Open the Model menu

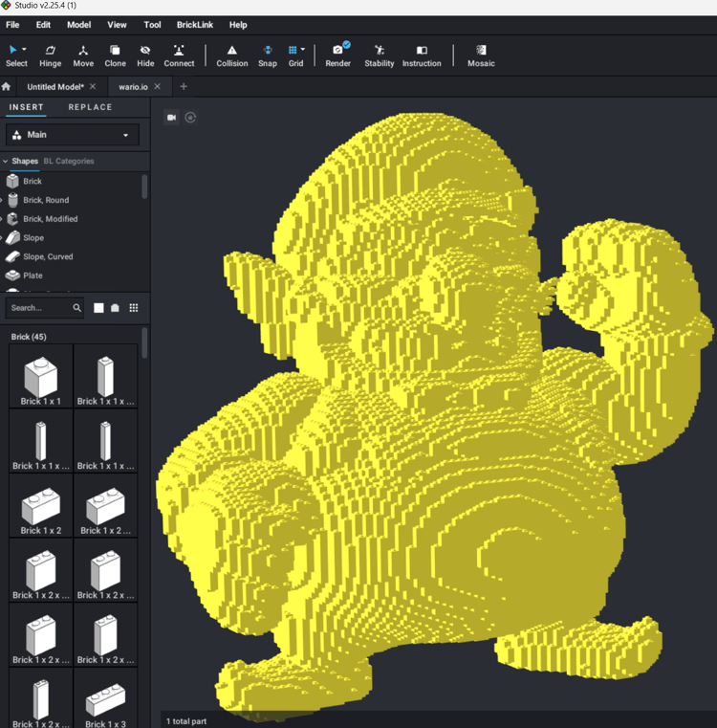coord(79,25)
